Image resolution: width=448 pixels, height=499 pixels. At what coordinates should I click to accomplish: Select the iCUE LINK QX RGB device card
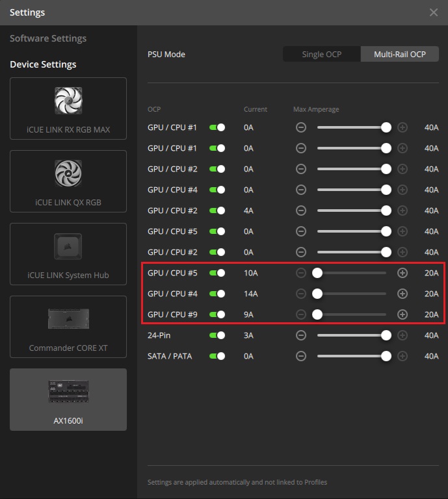68,181
